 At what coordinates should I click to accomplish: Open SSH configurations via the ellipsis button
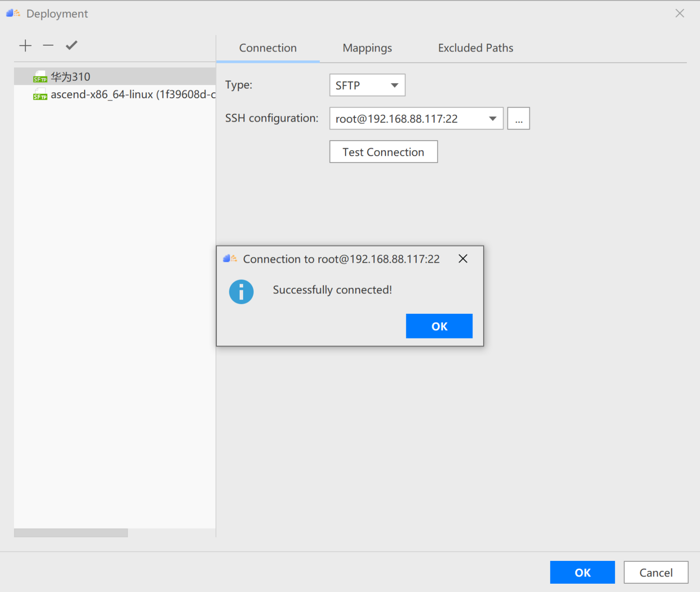(x=518, y=118)
